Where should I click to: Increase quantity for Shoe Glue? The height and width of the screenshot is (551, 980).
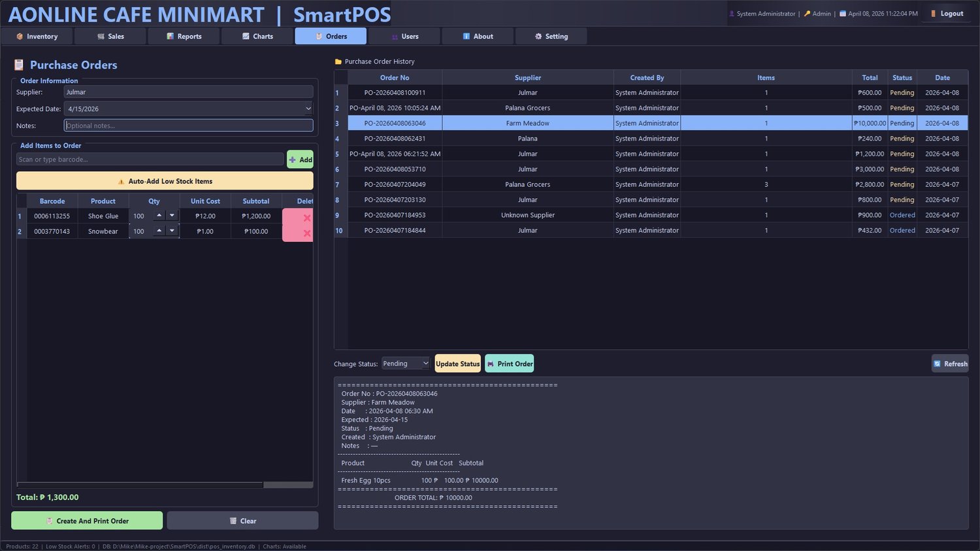[x=159, y=215]
